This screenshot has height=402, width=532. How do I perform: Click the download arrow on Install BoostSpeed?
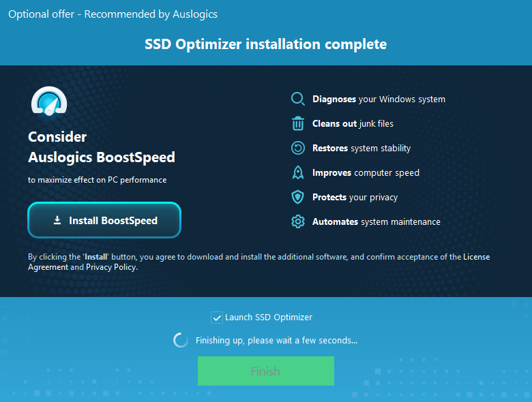tap(57, 220)
